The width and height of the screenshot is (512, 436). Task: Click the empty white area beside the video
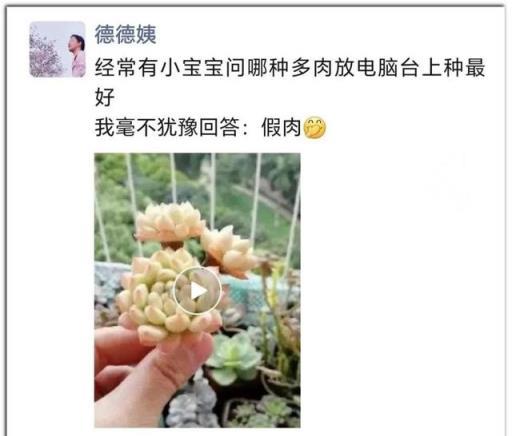coord(400,290)
